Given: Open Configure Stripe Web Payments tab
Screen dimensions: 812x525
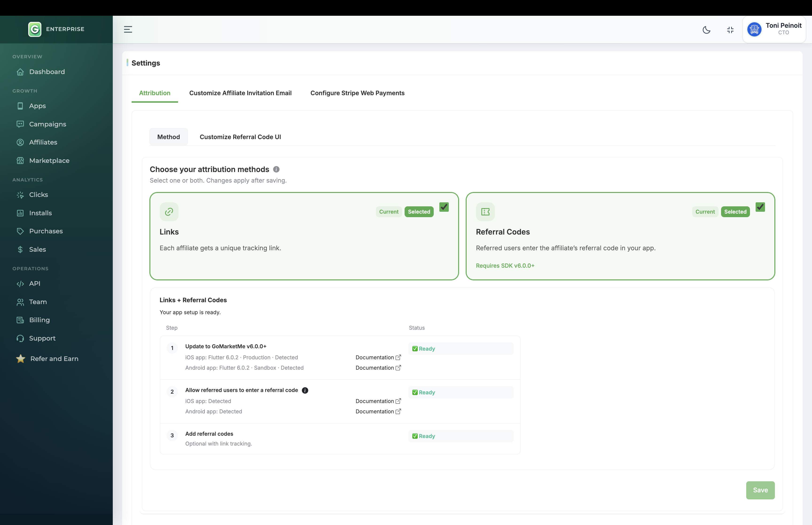Looking at the screenshot, I should pyautogui.click(x=357, y=93).
